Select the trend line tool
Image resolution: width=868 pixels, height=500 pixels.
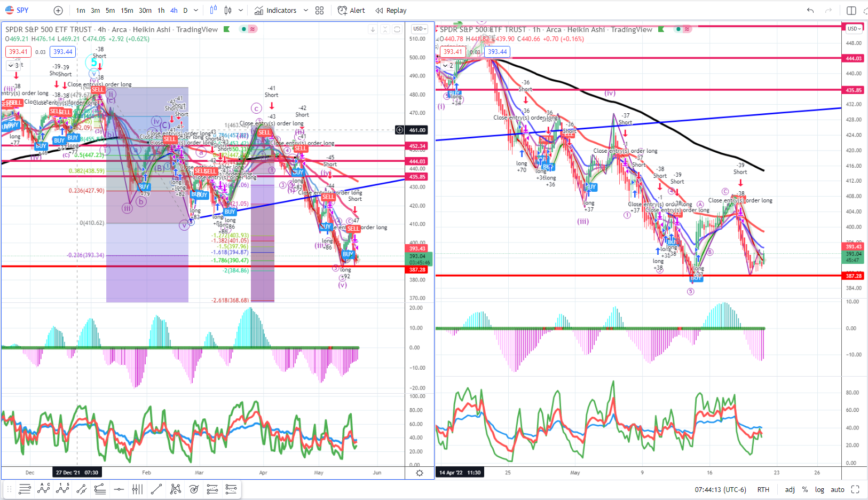(156, 489)
